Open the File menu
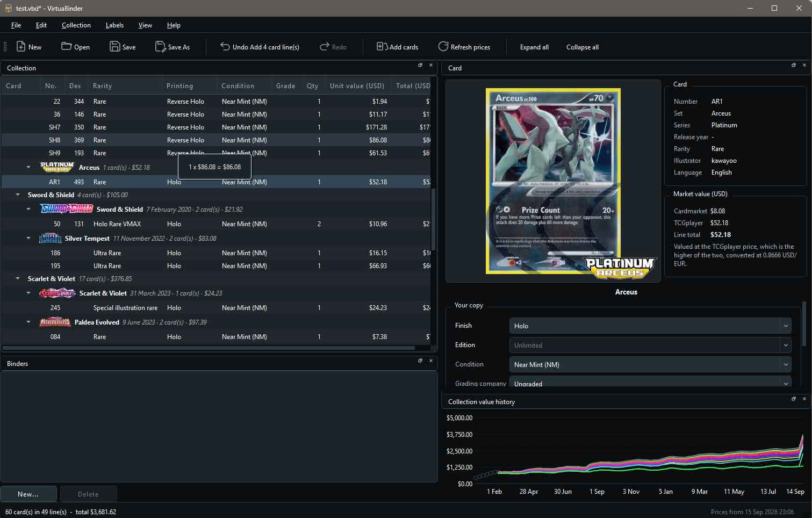This screenshot has width=812, height=518. 16,25
